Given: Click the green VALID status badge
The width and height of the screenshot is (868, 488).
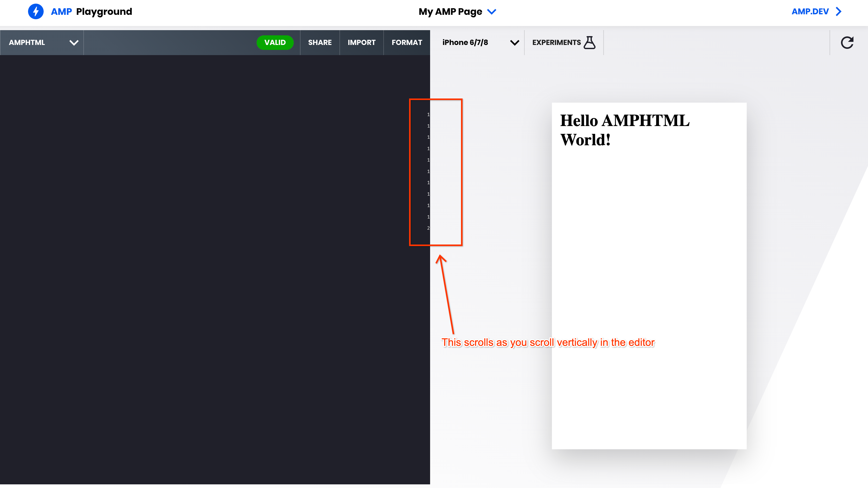Looking at the screenshot, I should click(x=275, y=42).
